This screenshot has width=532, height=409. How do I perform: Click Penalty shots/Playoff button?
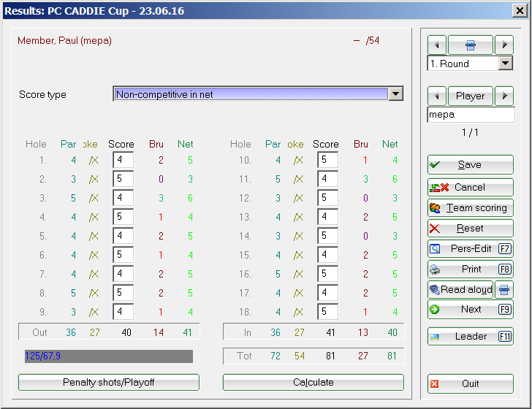(x=109, y=382)
